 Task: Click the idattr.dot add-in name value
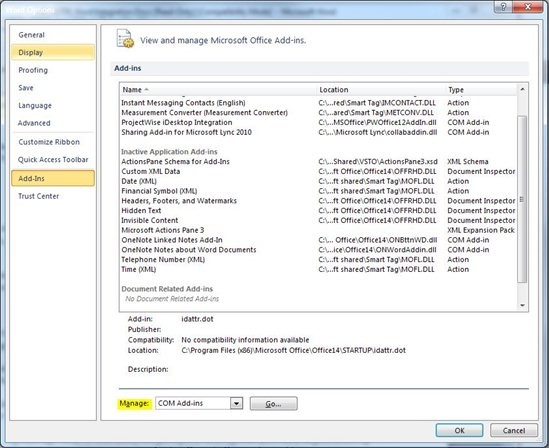pyautogui.click(x=197, y=319)
